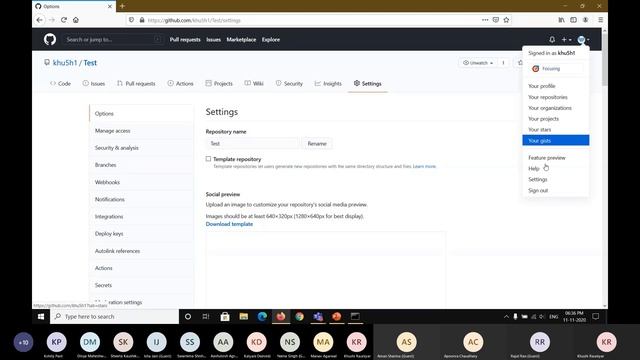Choose Sign out in user menu
This screenshot has height=360, width=640.
pyautogui.click(x=556, y=191)
